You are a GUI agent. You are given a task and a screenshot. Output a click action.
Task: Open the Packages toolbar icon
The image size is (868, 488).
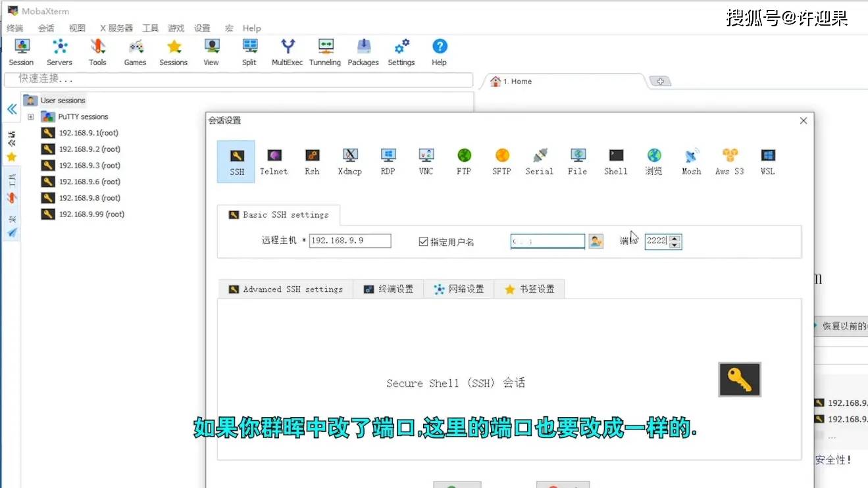363,52
